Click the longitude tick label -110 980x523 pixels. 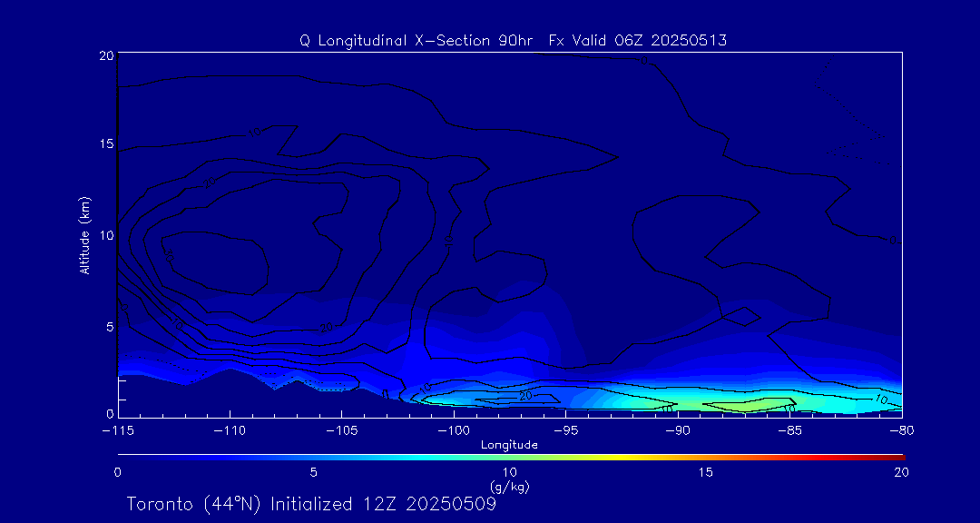pos(230,430)
